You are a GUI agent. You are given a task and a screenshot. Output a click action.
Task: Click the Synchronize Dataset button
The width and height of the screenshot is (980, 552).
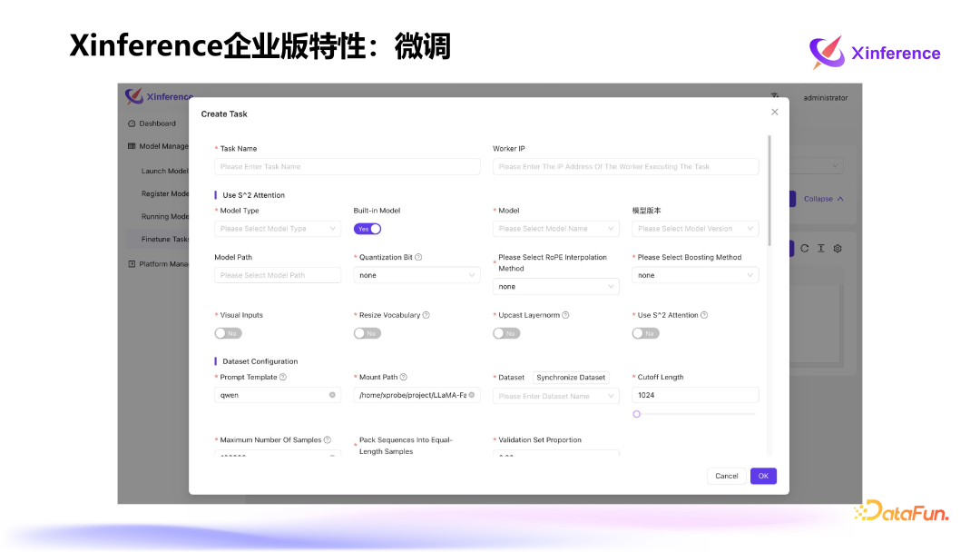pos(571,377)
